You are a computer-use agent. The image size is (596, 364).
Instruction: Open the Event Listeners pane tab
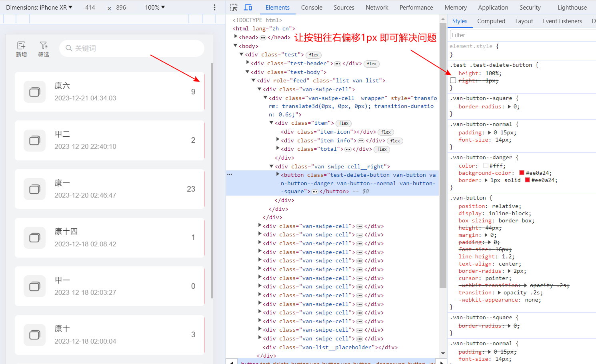[x=562, y=21]
